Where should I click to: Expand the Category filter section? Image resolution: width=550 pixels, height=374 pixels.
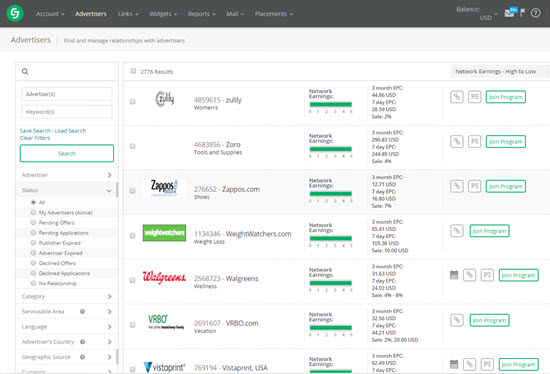(x=66, y=296)
